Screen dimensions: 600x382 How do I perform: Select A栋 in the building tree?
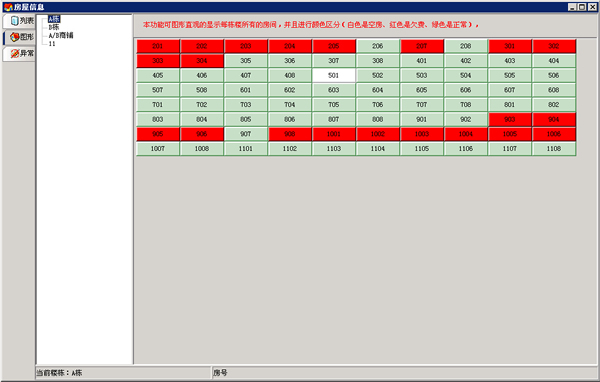point(54,19)
